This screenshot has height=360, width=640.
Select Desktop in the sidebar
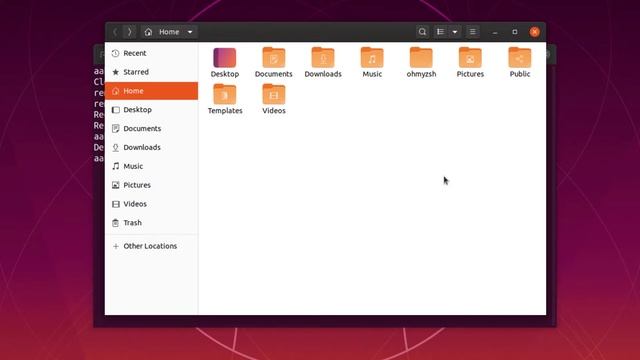point(151,109)
